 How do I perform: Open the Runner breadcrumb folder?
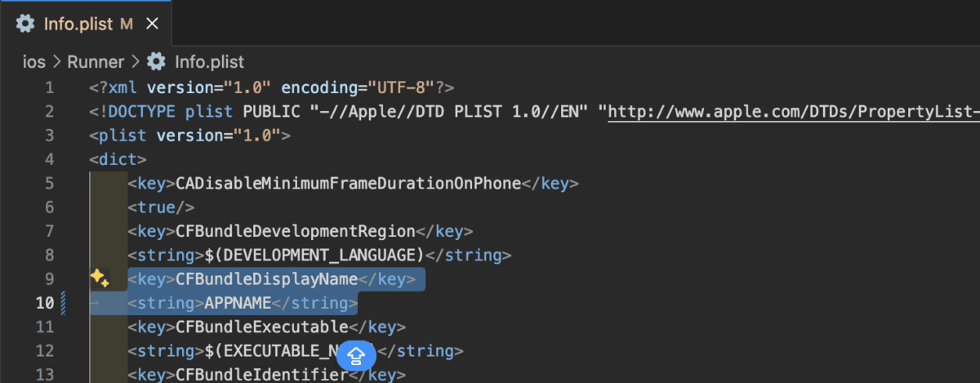(95, 61)
